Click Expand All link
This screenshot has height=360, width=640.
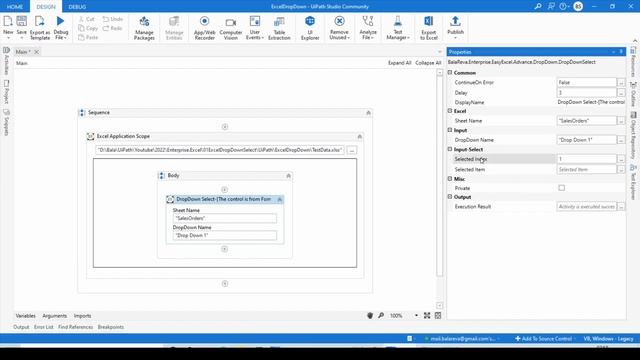pyautogui.click(x=400, y=63)
